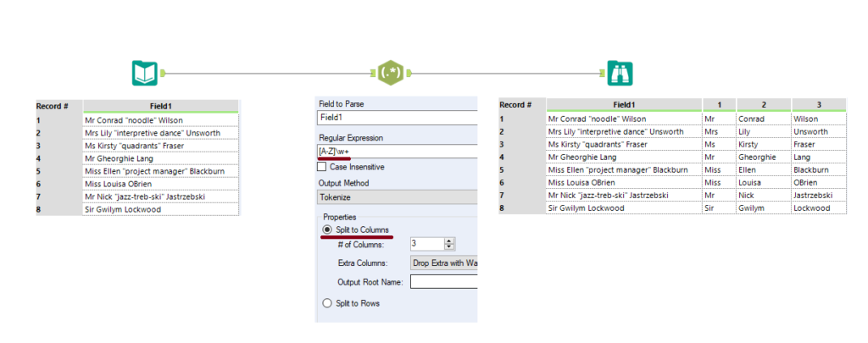This screenshot has height=343, width=868.
Task: Open the Field to Parse dropdown
Action: click(397, 117)
